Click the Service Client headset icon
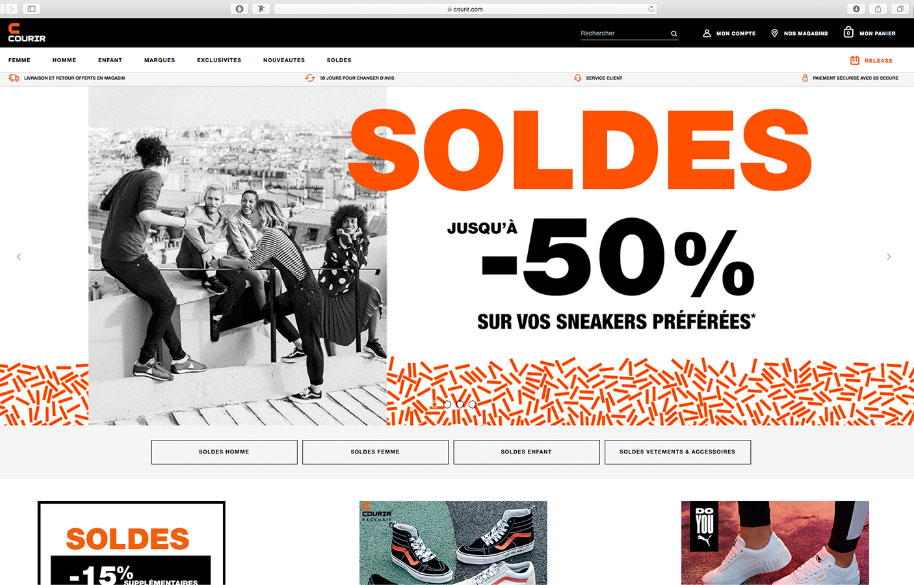The image size is (914, 585). pos(578,78)
